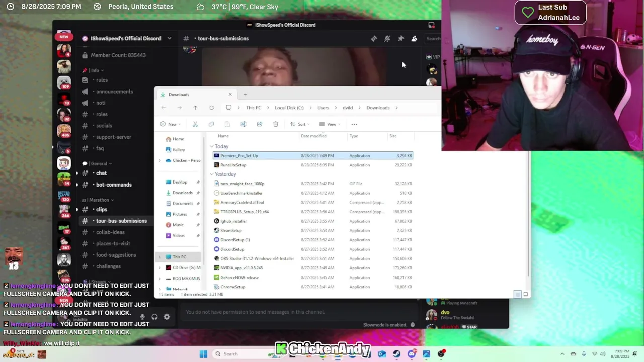The height and width of the screenshot is (362, 644).
Task: Click the OBS icon in the taskbar
Action: 441,354
